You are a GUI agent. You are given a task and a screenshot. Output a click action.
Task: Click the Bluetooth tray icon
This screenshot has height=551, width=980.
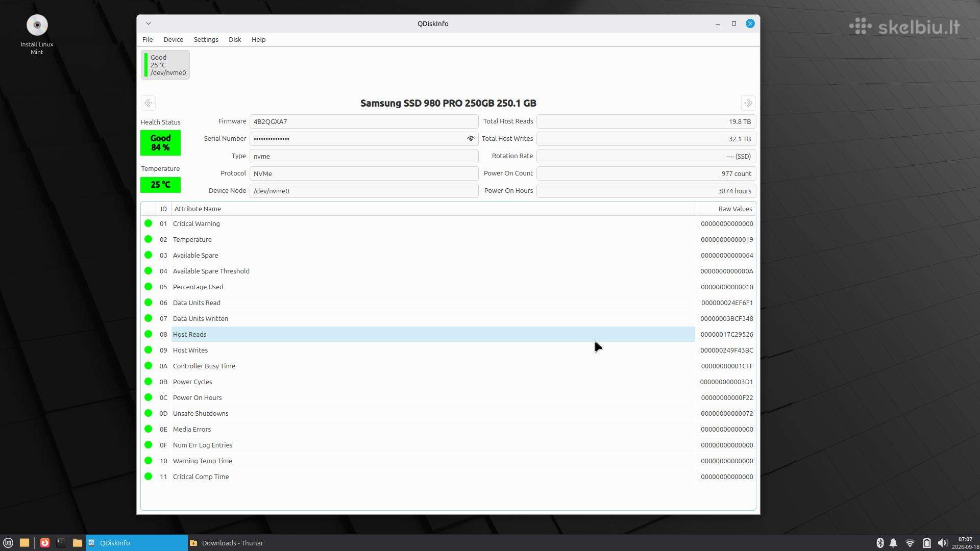(880, 543)
